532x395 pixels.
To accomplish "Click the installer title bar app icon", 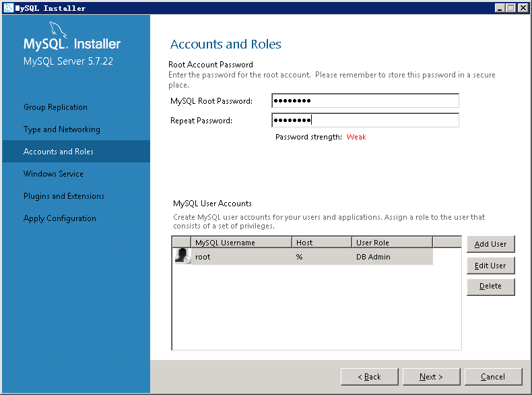I will click(9, 7).
